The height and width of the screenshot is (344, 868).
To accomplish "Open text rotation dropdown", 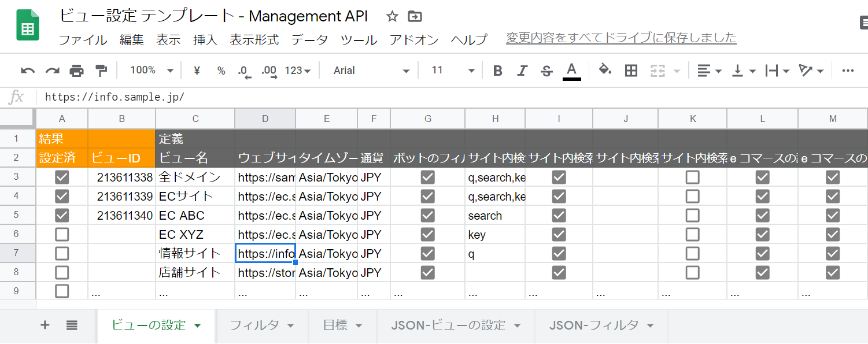I will (x=811, y=71).
